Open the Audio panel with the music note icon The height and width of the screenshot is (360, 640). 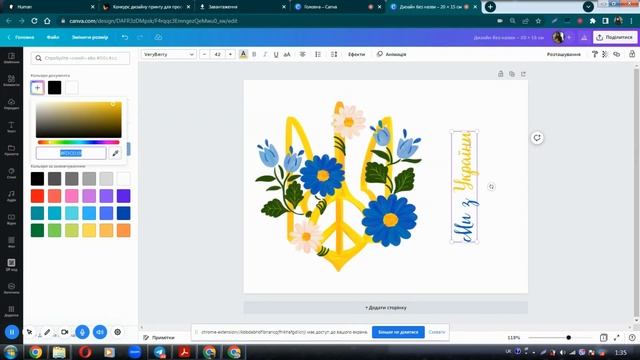tap(11, 196)
